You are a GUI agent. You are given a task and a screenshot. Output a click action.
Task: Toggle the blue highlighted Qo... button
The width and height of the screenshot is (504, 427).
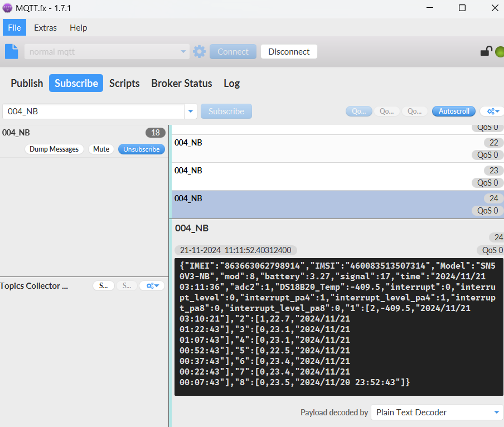[x=359, y=111]
